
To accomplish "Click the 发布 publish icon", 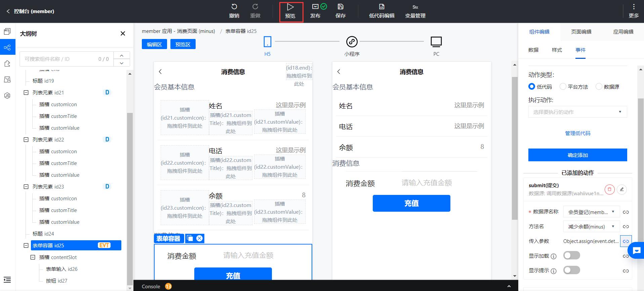I will point(315,7).
